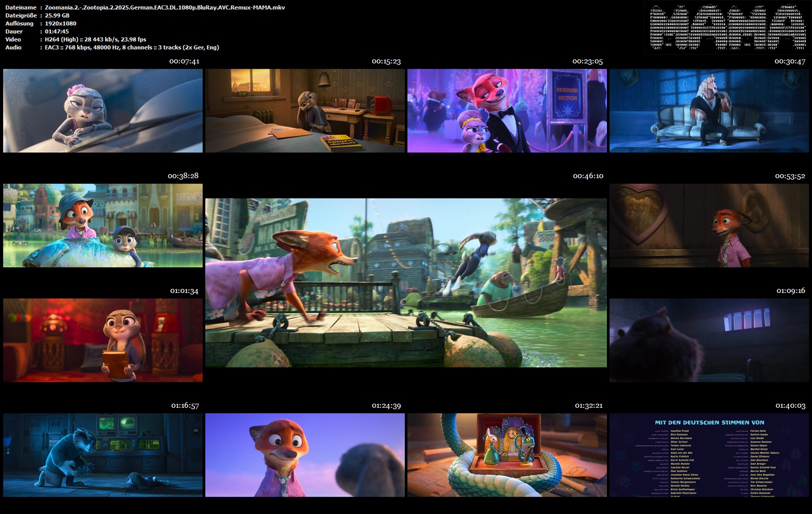
Task: Select the 01:09:16 timestamp
Action: tap(791, 290)
